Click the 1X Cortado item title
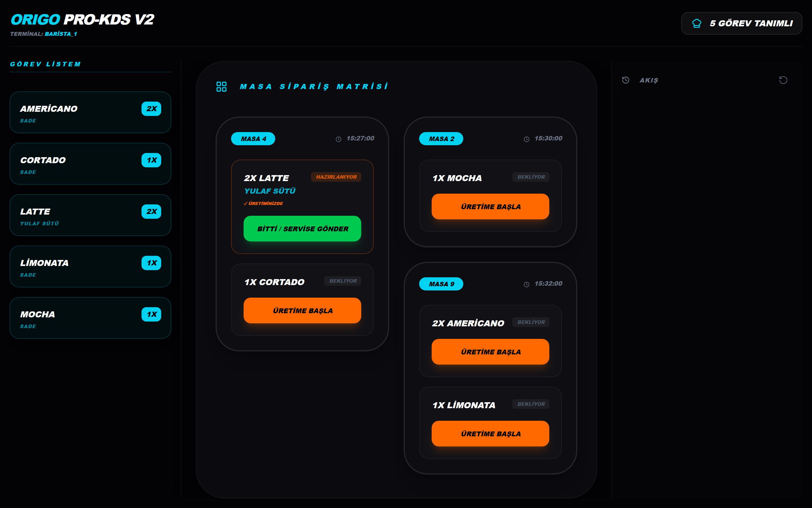This screenshot has width=812, height=508. click(274, 282)
